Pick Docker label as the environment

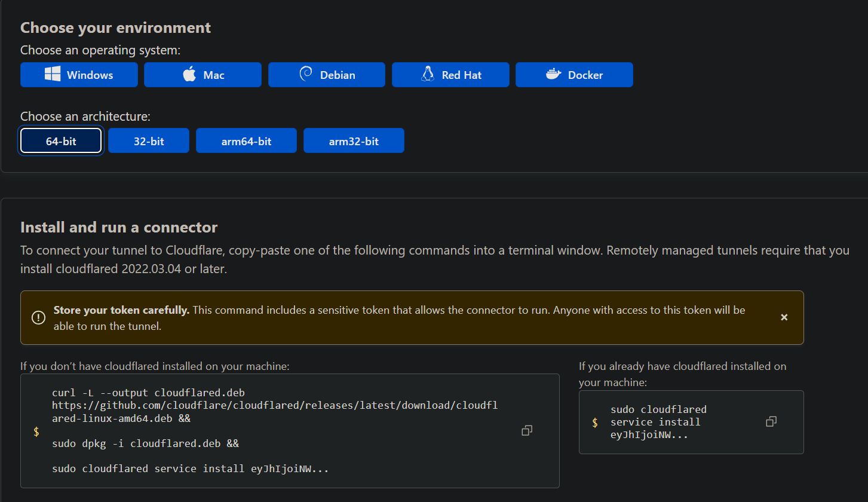coord(585,75)
